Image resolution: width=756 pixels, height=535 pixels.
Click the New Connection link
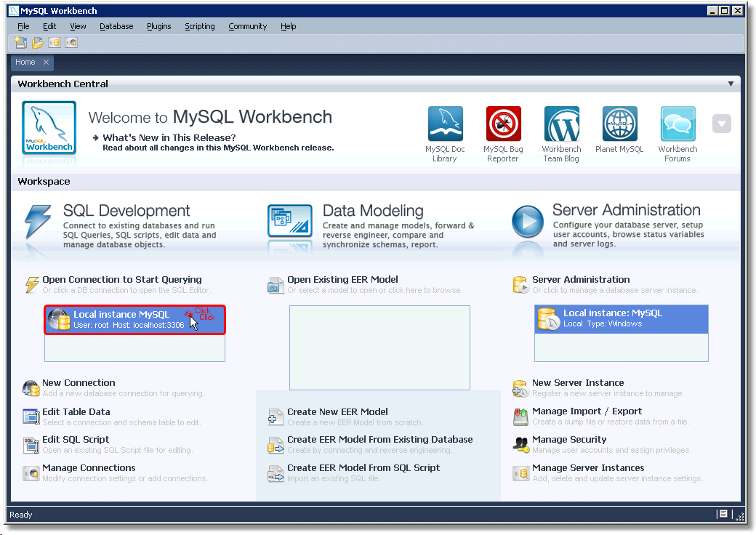tap(79, 382)
